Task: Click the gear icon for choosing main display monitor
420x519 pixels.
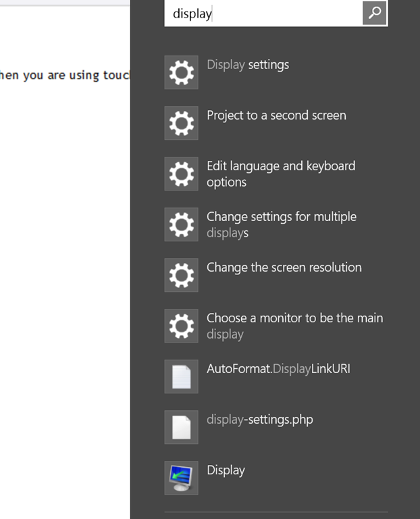Action: click(181, 326)
